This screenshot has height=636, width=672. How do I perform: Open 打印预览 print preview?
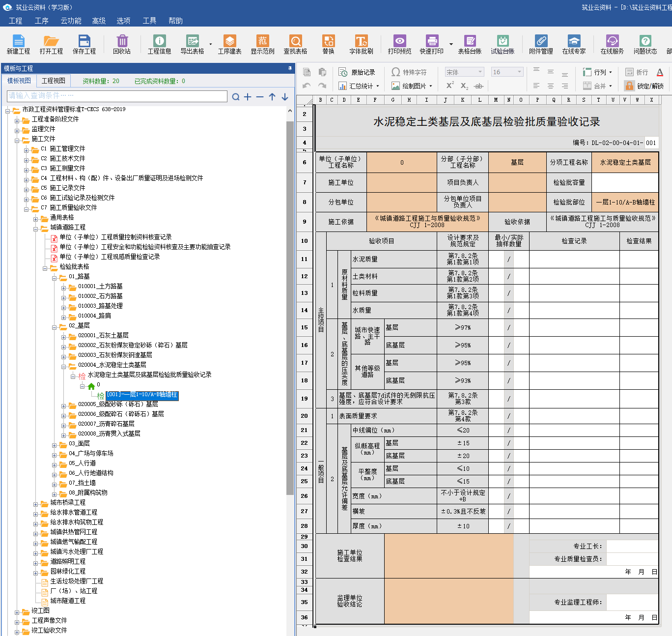pos(399,44)
